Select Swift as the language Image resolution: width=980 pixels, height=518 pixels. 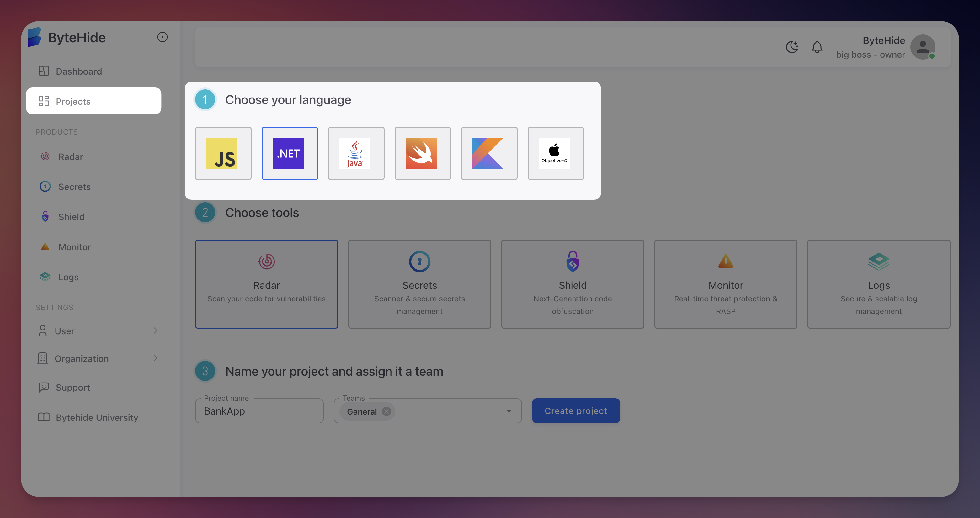click(x=423, y=153)
